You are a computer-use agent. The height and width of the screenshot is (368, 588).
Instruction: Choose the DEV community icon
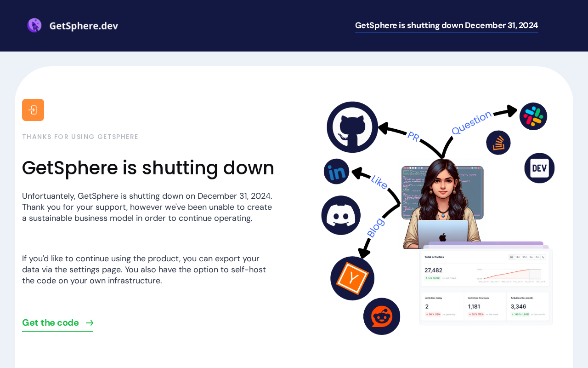539,168
